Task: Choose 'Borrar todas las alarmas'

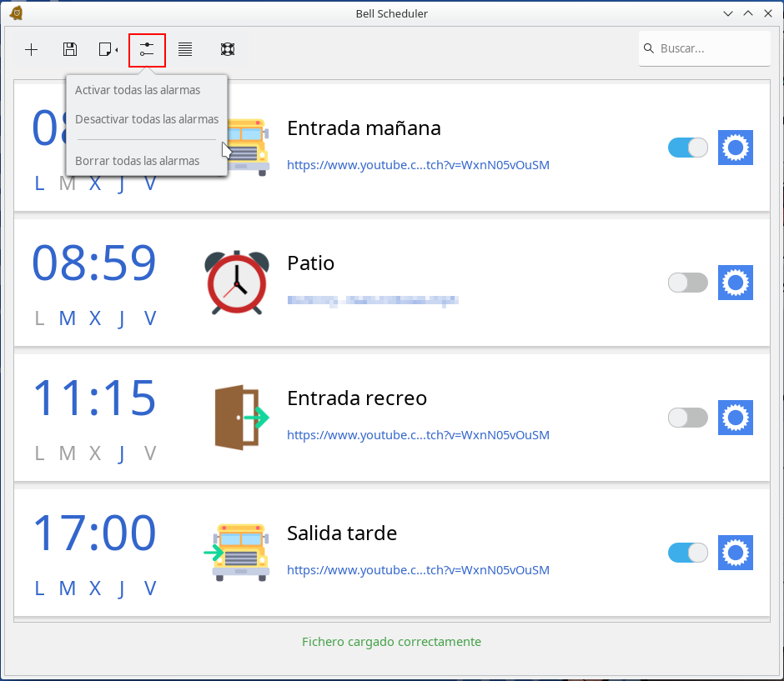Action: [138, 161]
